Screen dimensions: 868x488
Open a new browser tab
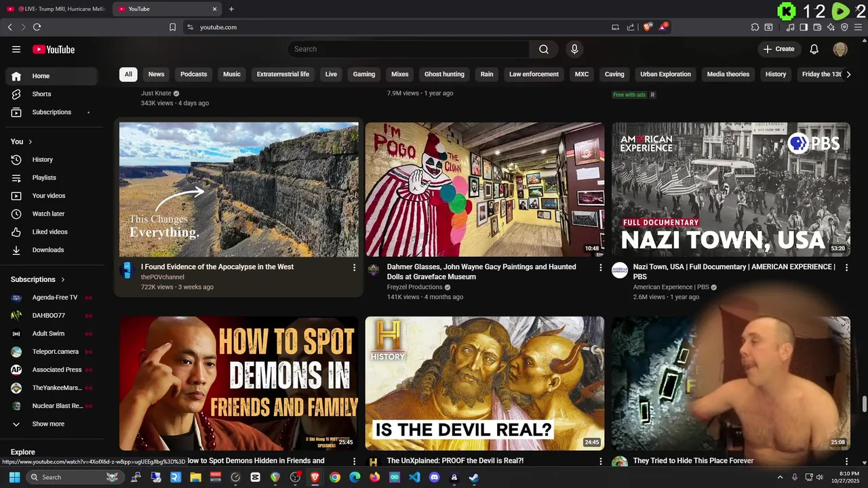(x=231, y=9)
